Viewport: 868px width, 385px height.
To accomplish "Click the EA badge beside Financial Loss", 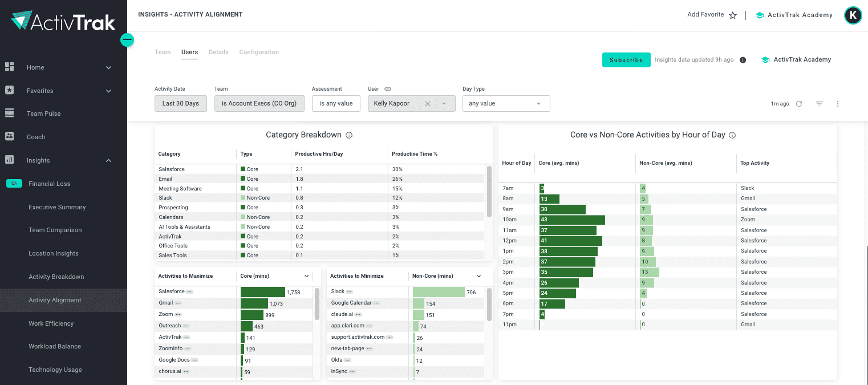I will (14, 184).
